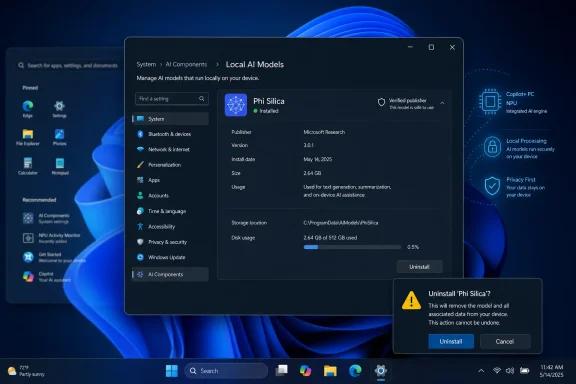This screenshot has height=384, width=576.
Task: Click the disk usage progress bar
Action: [352, 247]
